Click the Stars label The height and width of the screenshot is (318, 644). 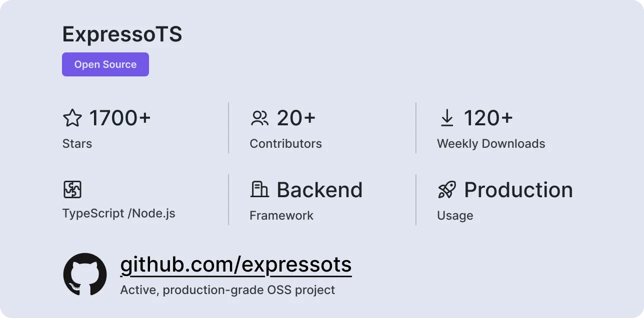pyautogui.click(x=77, y=144)
